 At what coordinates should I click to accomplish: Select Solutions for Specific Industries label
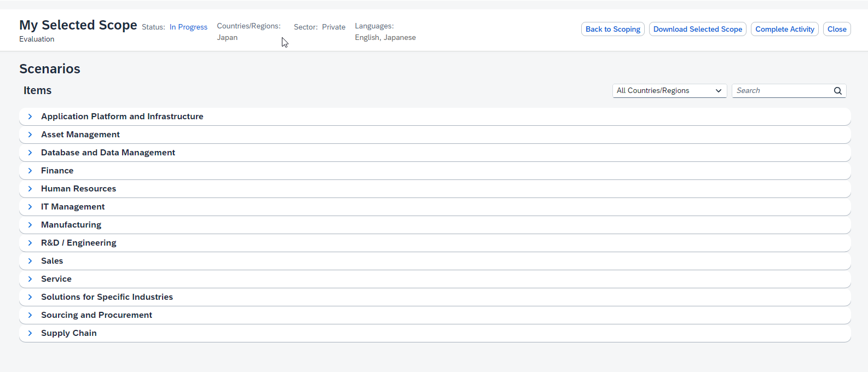107,297
